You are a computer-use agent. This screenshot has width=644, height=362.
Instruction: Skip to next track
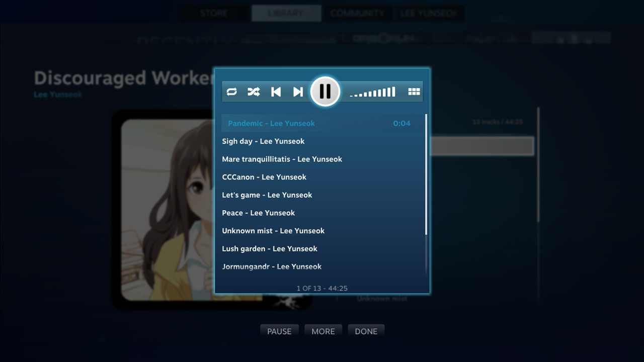coord(298,92)
